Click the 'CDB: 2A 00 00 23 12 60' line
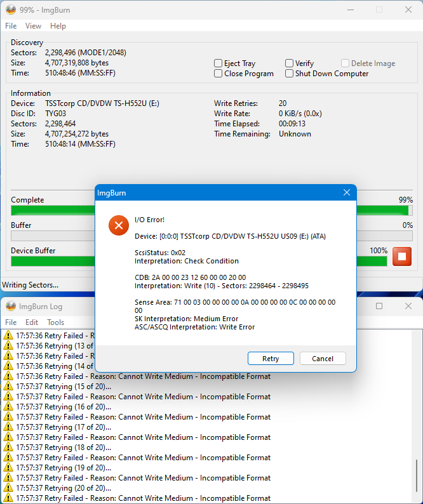Viewport: 423px width, 504px height. [x=190, y=277]
